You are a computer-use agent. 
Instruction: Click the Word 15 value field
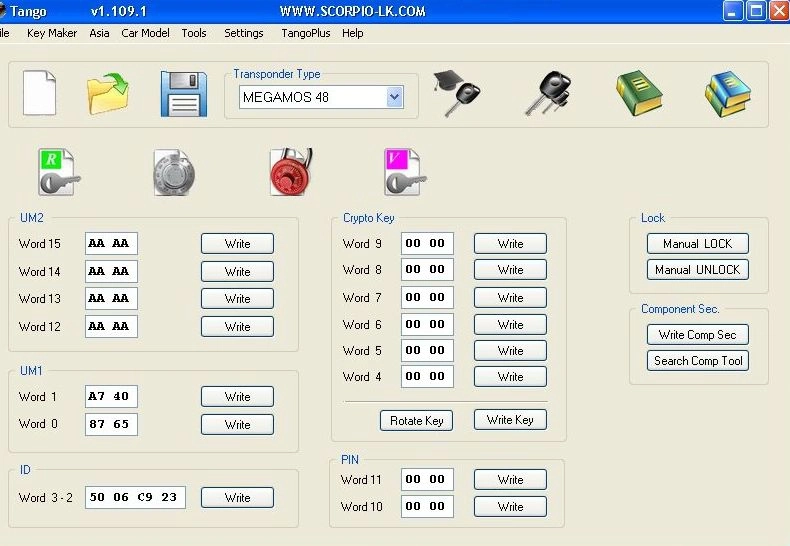[x=111, y=244]
